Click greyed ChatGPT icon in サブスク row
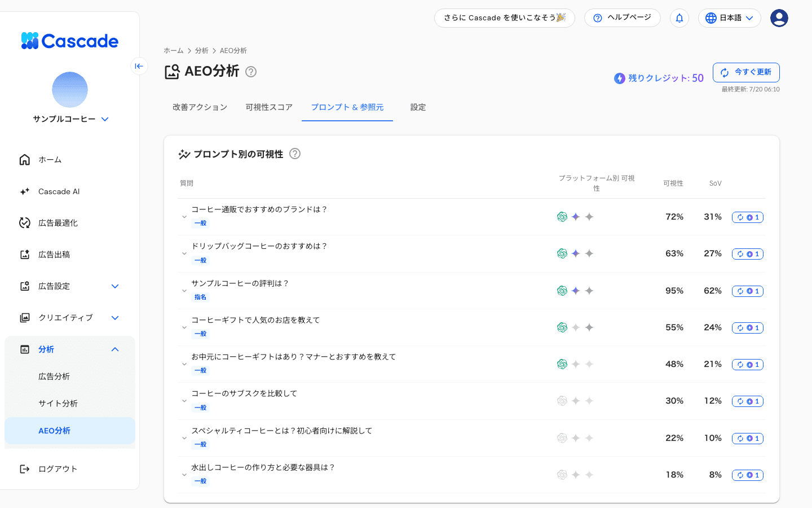812x508 pixels. click(x=562, y=401)
